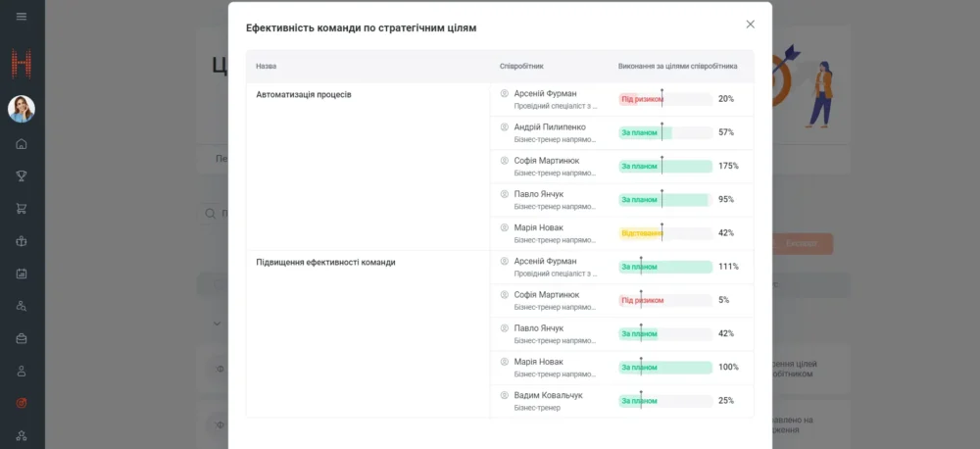Close the team effectiveness dialog
980x449 pixels.
point(750,25)
